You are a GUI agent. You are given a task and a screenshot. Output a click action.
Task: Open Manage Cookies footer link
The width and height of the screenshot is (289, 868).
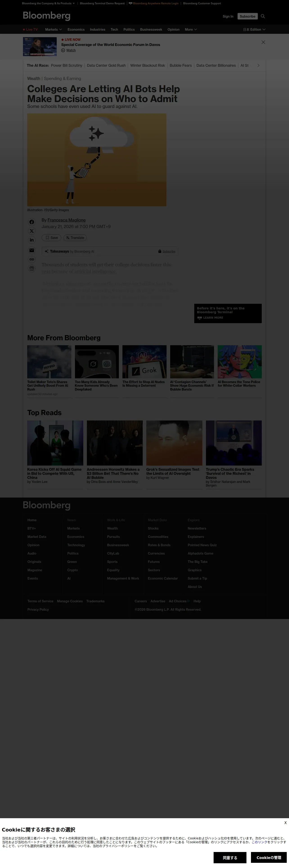pyautogui.click(x=70, y=601)
